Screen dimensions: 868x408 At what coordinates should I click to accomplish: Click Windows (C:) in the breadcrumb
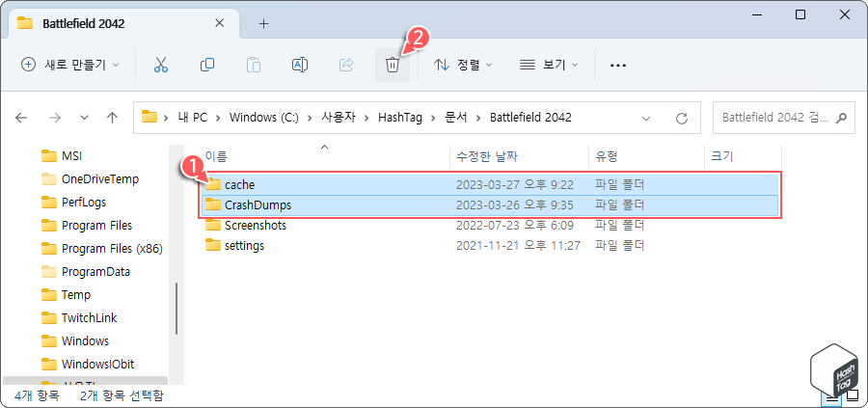point(264,118)
